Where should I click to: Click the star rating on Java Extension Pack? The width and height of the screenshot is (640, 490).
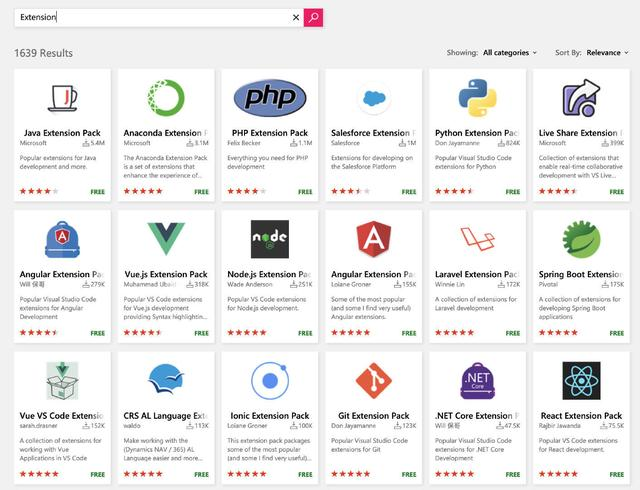pyautogui.click(x=39, y=191)
